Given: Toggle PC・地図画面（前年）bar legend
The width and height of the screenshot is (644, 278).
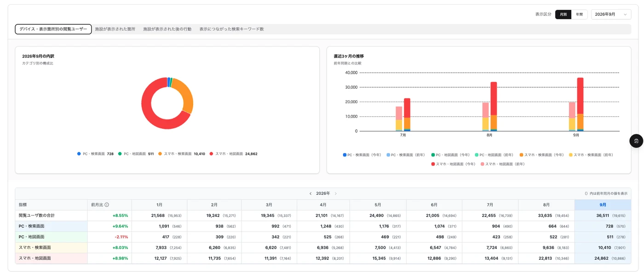Looking at the screenshot, I should tap(494, 155).
